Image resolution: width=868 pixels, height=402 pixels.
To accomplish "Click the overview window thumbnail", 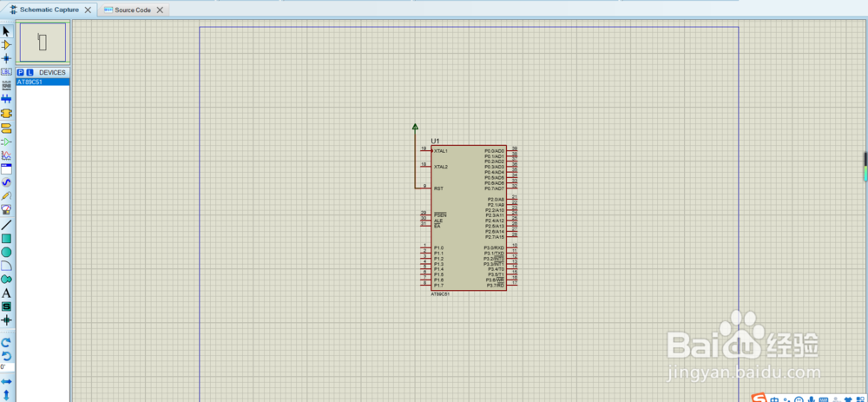I will pos(43,42).
